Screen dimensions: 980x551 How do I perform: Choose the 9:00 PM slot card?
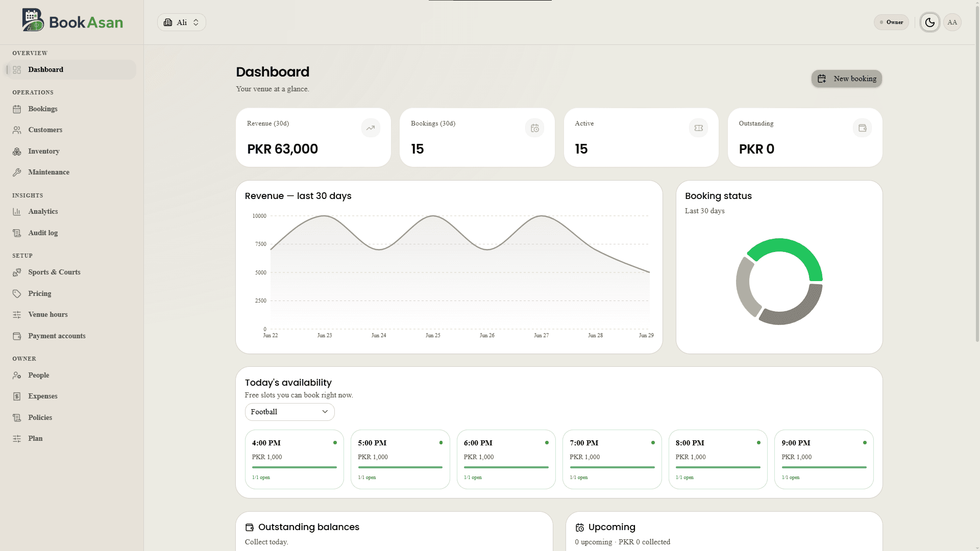[824, 460]
